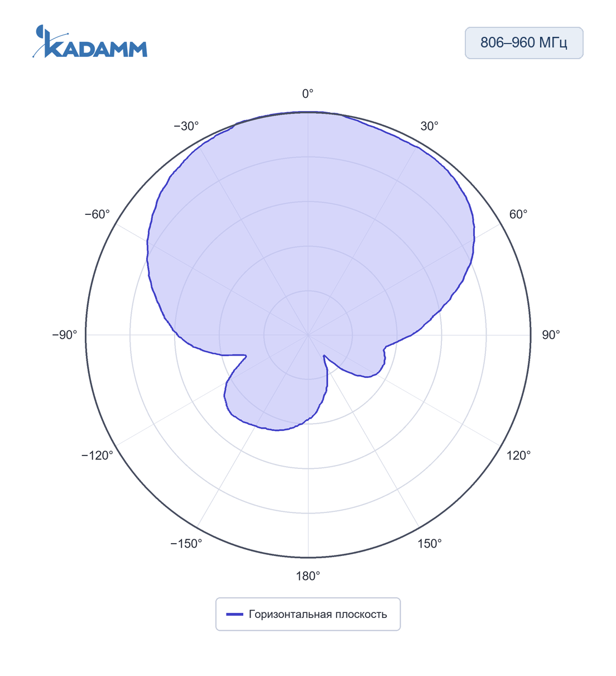Click the −120° angle label

tap(97, 456)
